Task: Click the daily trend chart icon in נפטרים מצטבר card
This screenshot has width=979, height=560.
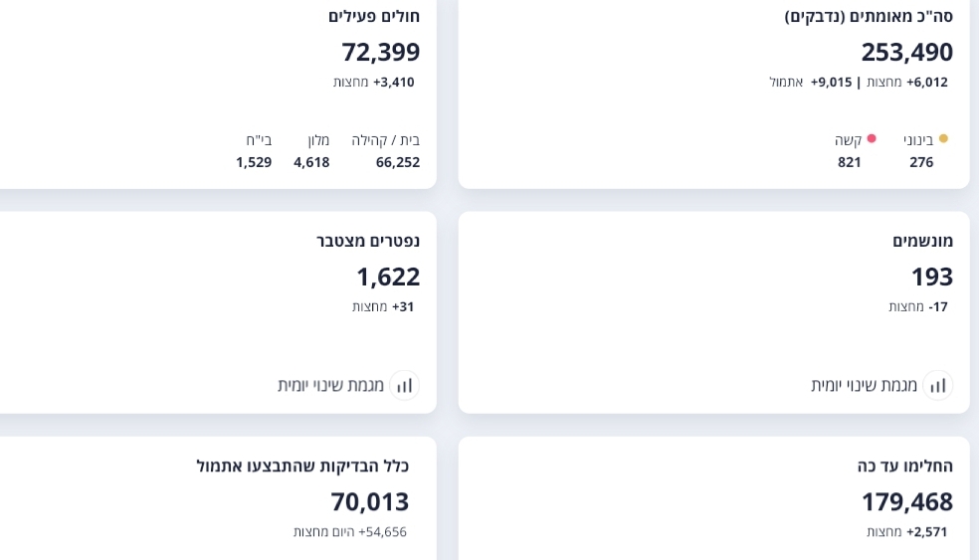Action: (404, 385)
